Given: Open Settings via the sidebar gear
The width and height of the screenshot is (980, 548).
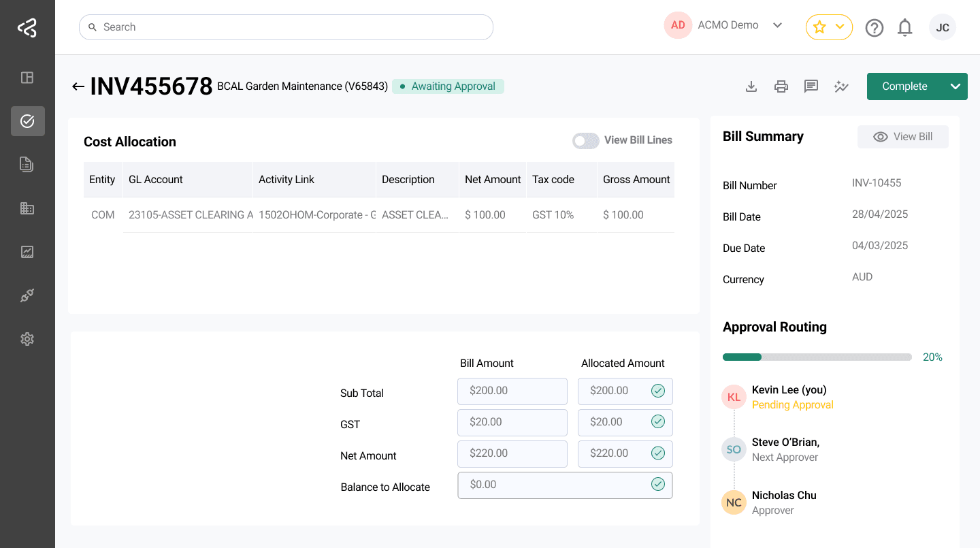Looking at the screenshot, I should coord(27,338).
